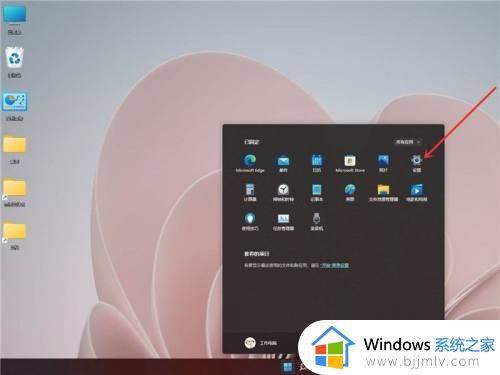Open the Photos app pinned tile
Viewport: 500px width, 375px height.
[x=383, y=163]
